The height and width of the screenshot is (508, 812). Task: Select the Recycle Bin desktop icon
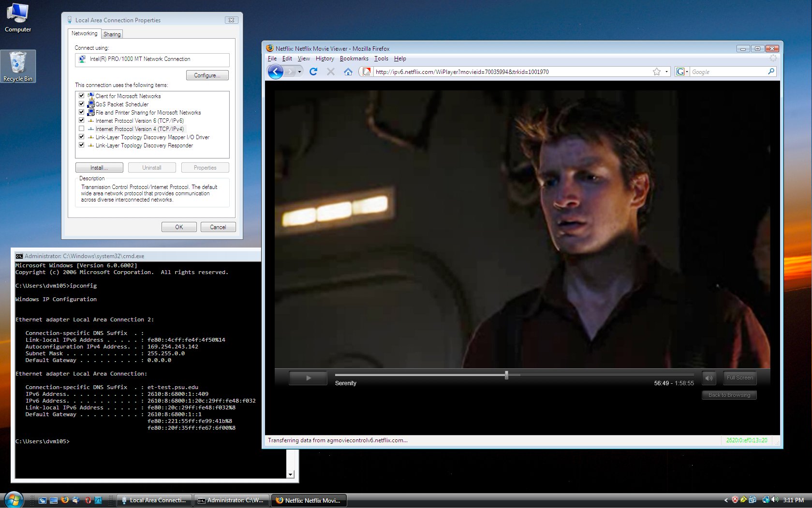18,66
